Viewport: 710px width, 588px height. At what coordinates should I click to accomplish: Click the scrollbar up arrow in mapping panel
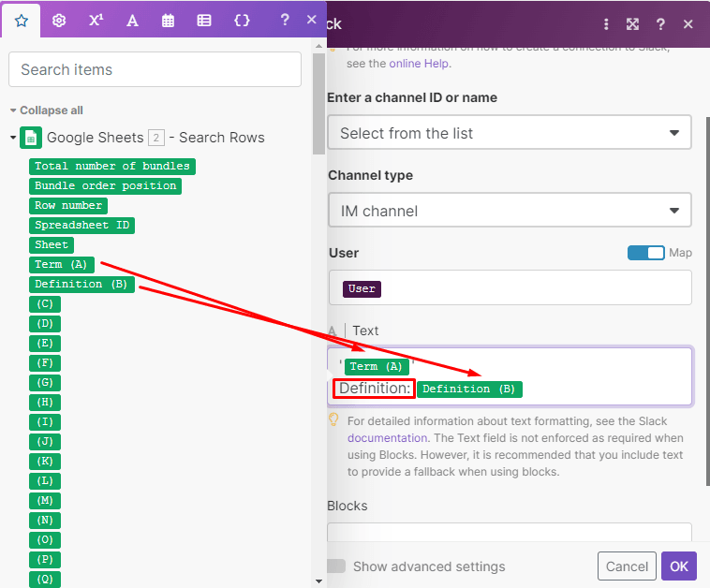[x=318, y=46]
